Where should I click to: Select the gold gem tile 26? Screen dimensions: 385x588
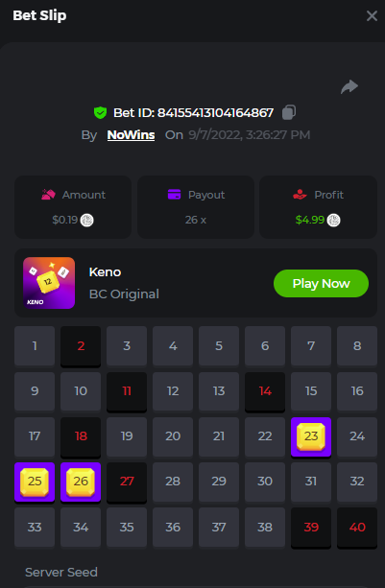(81, 482)
